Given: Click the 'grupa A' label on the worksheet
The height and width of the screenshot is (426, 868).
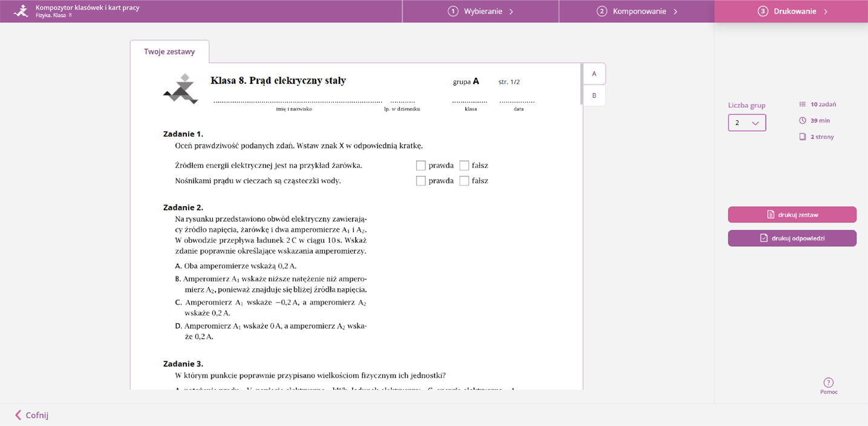Looking at the screenshot, I should (466, 81).
